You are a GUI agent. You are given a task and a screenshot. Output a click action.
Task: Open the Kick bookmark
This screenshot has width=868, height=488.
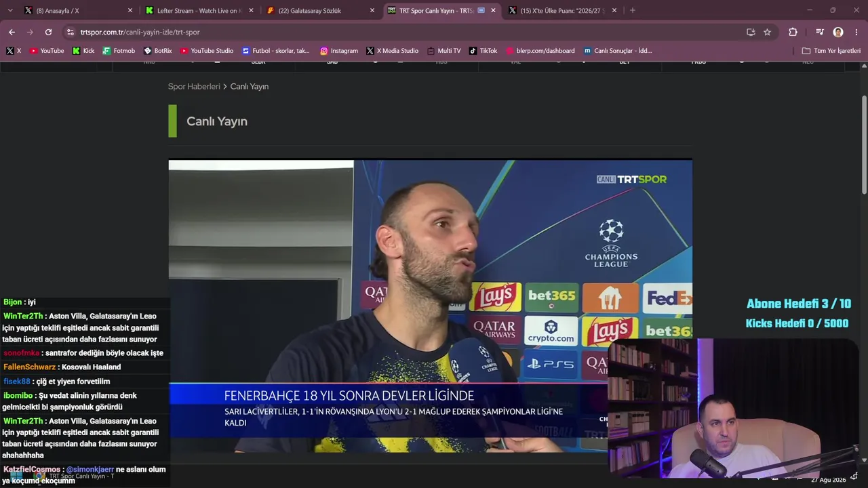[83, 51]
